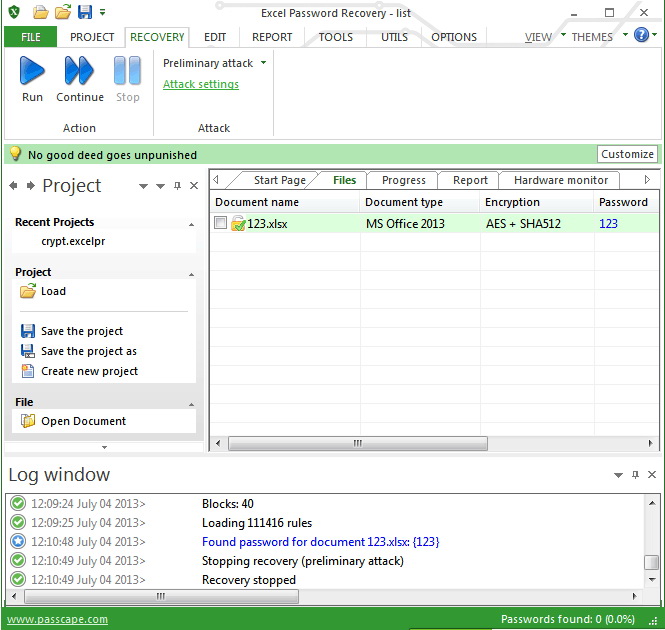This screenshot has width=665, height=630.
Task: Open the Report document tab
Action: click(x=470, y=180)
